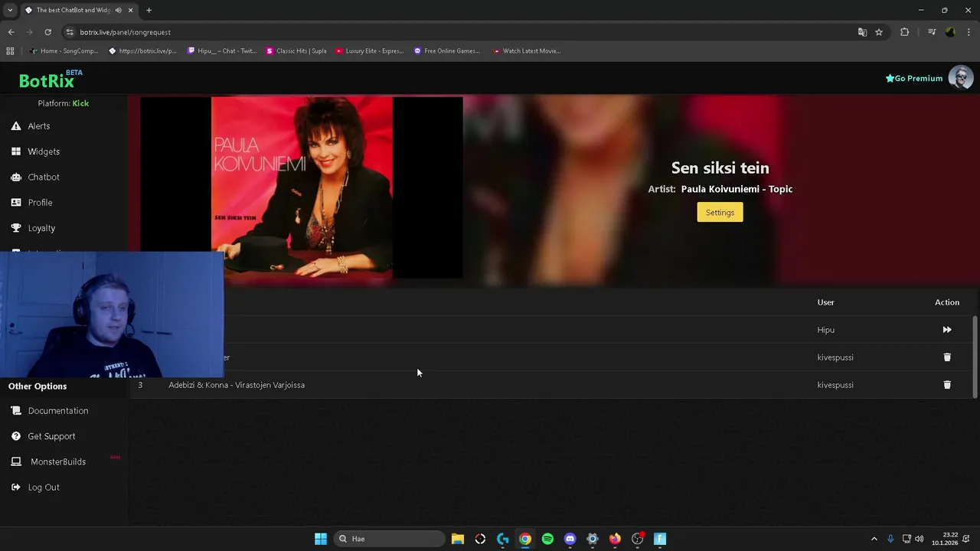980x551 pixels.
Task: Open the volume control in the tray
Action: click(x=920, y=539)
